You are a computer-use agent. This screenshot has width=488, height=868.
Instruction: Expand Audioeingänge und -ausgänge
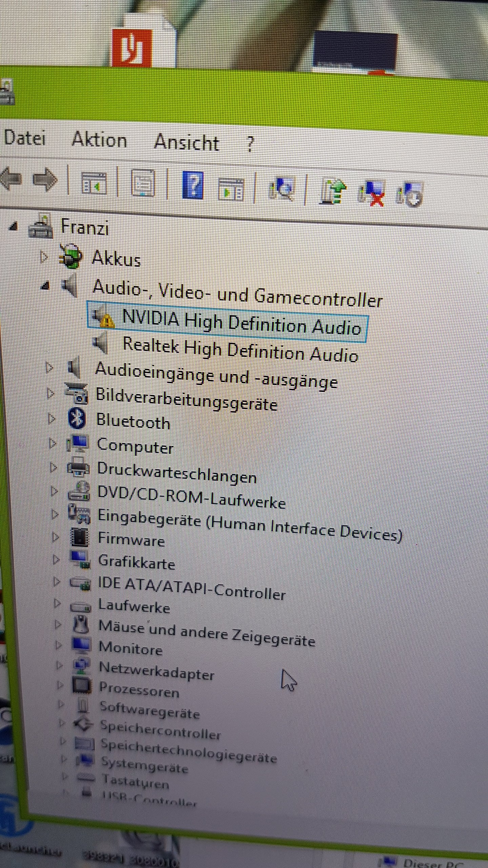[x=49, y=367]
